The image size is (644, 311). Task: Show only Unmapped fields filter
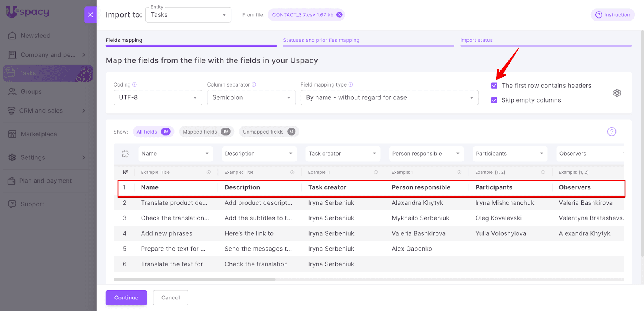268,132
